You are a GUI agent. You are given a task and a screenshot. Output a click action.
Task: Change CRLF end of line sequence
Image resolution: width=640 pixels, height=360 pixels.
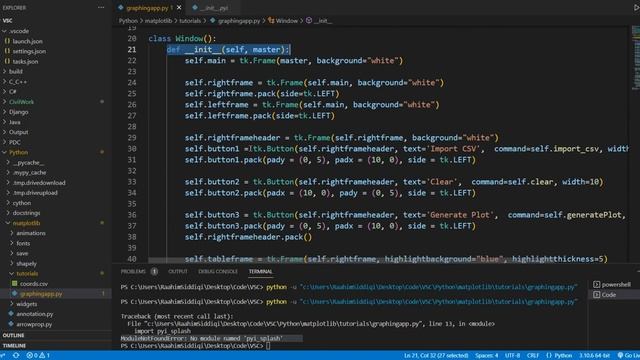533,356
